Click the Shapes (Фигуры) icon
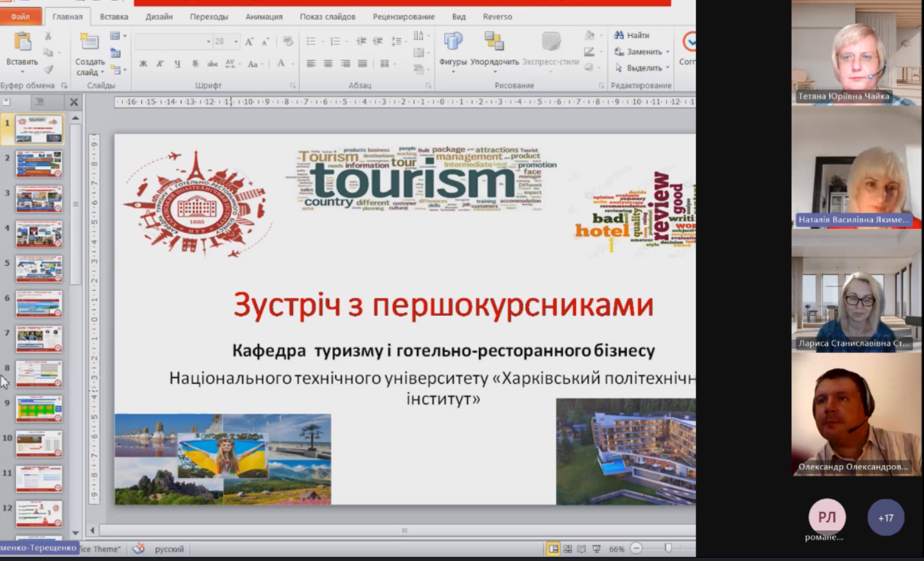The width and height of the screenshot is (924, 561). 453,42
